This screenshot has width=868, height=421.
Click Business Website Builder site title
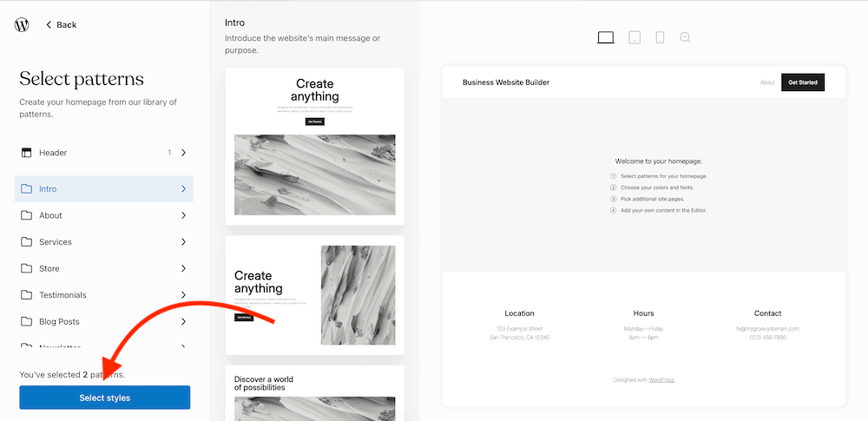tap(506, 82)
